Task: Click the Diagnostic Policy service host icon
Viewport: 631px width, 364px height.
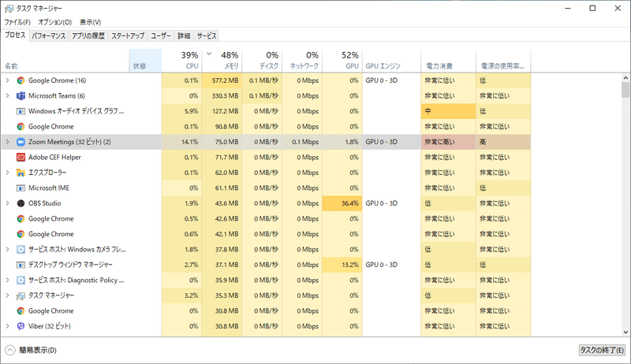Action: 21,280
